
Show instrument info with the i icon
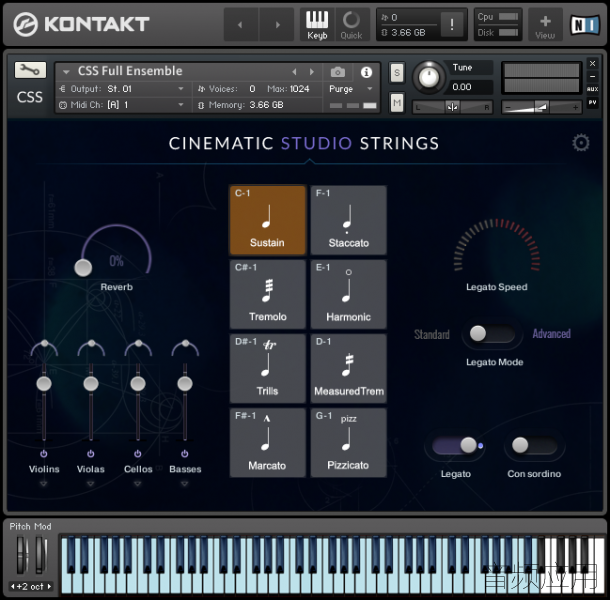pos(366,72)
